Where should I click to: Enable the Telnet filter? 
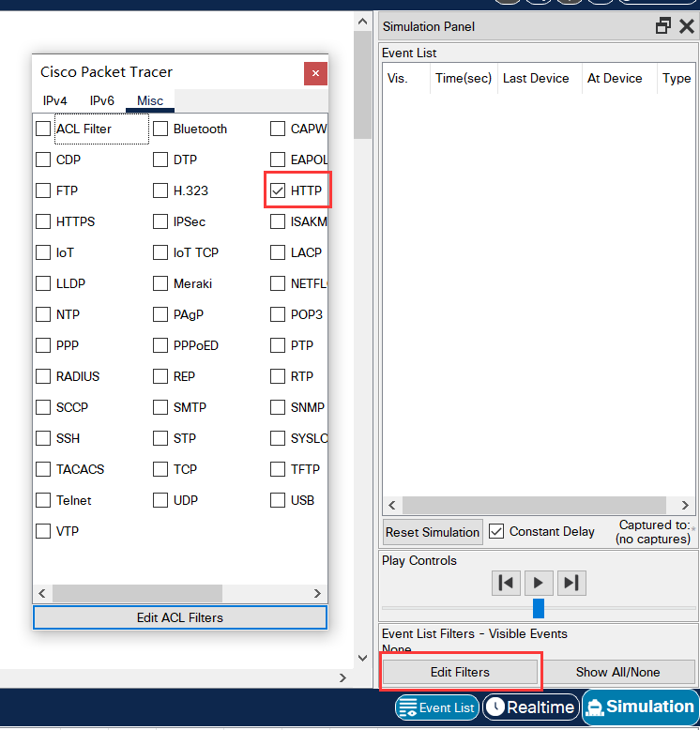[x=43, y=500]
